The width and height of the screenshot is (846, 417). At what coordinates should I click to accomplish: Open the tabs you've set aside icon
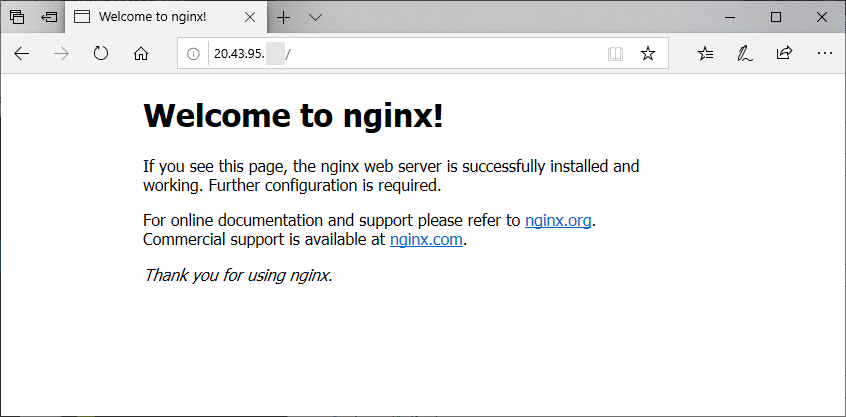[x=17, y=17]
